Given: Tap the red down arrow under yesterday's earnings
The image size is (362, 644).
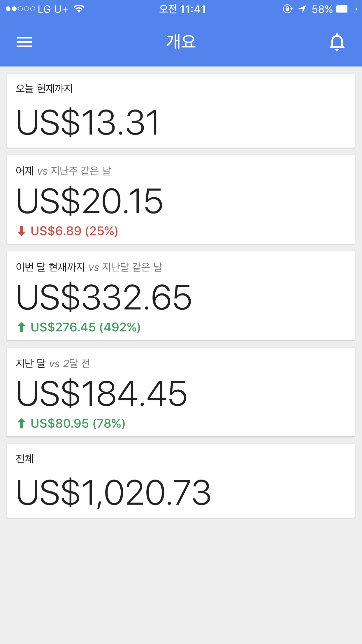Looking at the screenshot, I should (x=21, y=231).
